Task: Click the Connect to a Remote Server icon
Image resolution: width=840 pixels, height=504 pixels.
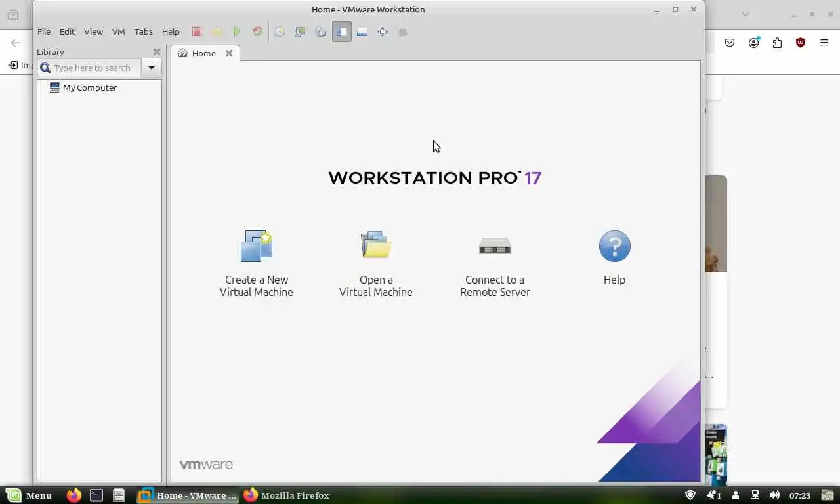Action: [495, 246]
